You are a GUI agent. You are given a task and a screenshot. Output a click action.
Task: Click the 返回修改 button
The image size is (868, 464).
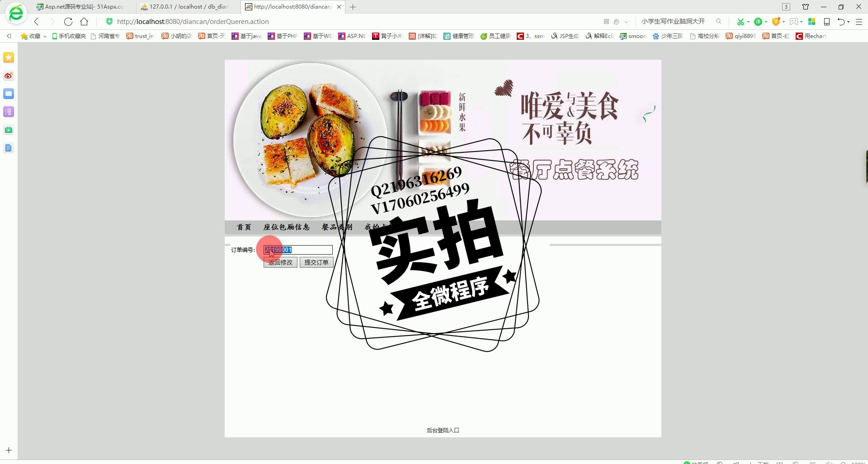[x=280, y=262]
